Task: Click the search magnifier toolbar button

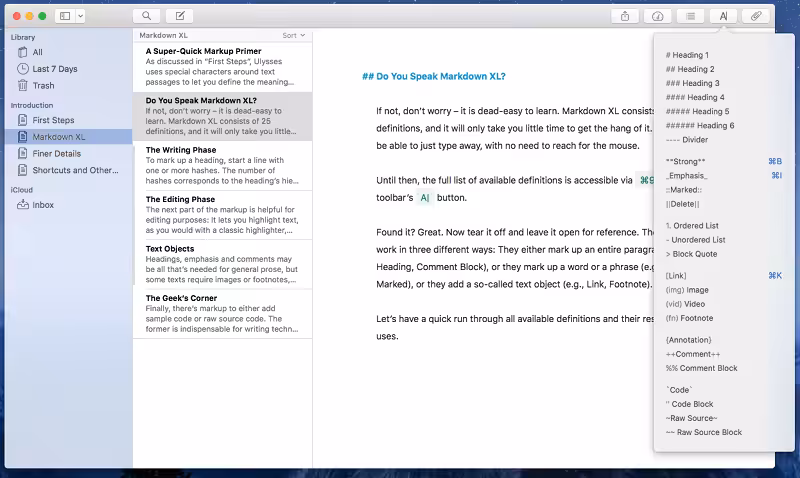Action: pos(146,16)
